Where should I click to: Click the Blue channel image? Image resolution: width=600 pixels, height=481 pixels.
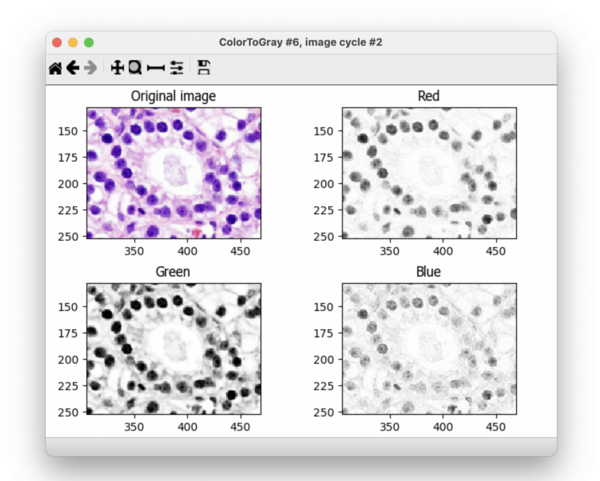(x=429, y=348)
